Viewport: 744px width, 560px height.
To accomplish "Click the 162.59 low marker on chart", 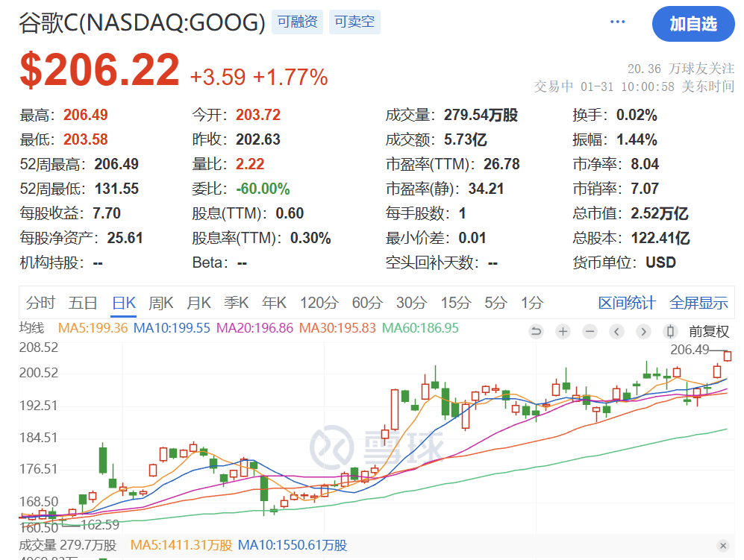I will click(100, 524).
